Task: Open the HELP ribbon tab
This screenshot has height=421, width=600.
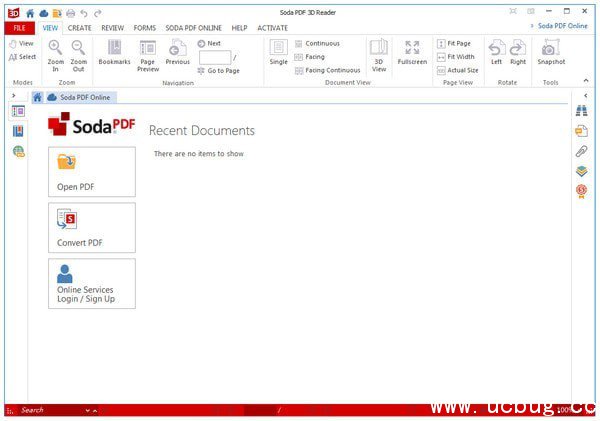Action: coord(240,28)
